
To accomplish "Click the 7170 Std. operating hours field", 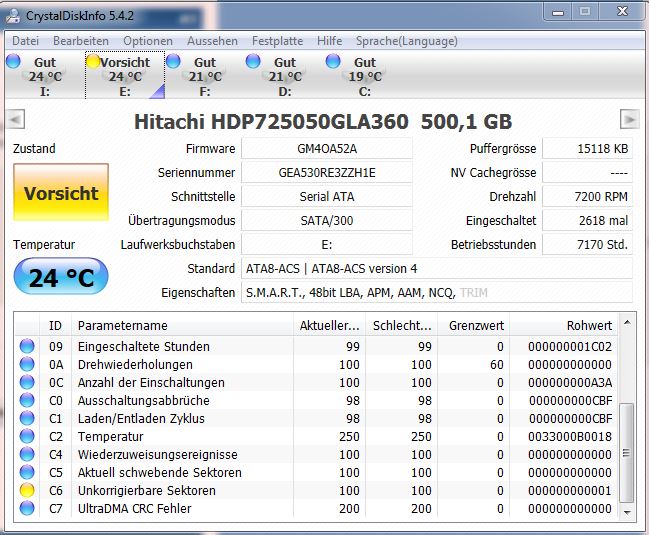I will (x=587, y=244).
